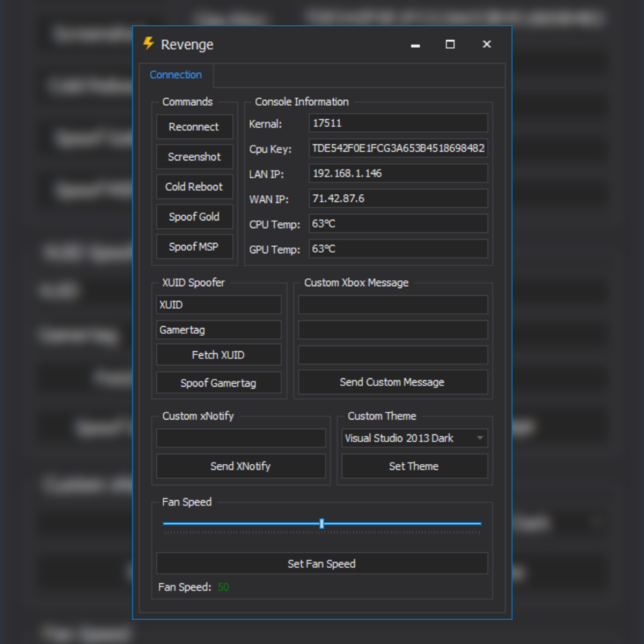Click the Spoof Gold button
This screenshot has width=644, height=644.
[194, 217]
